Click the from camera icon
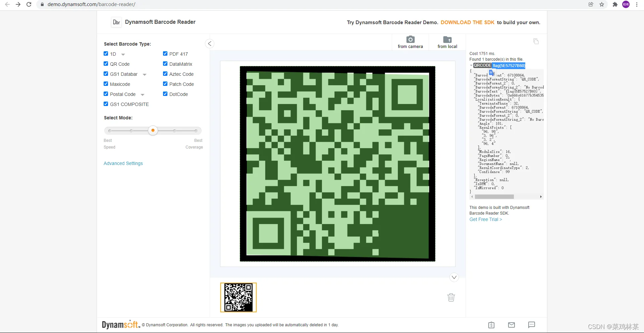Image resolution: width=644 pixels, height=333 pixels. 410,40
